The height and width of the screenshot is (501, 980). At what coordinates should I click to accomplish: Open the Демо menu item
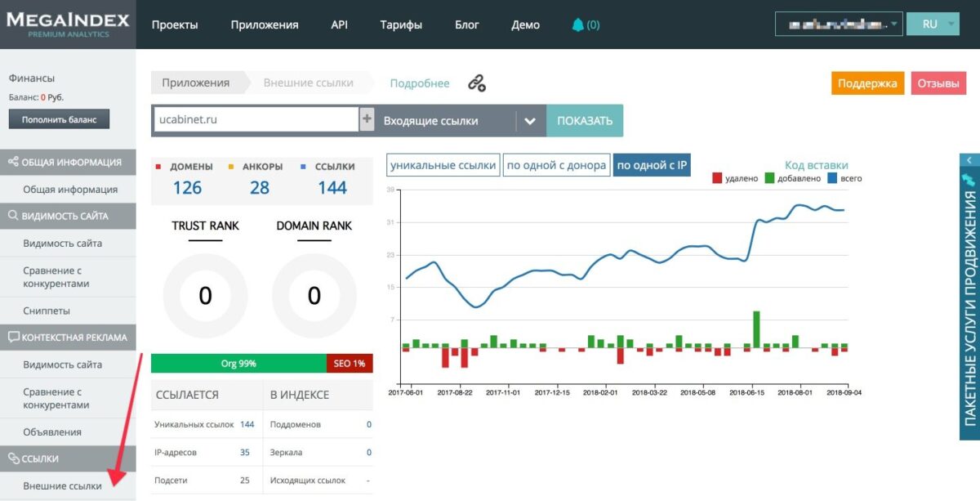click(x=525, y=25)
